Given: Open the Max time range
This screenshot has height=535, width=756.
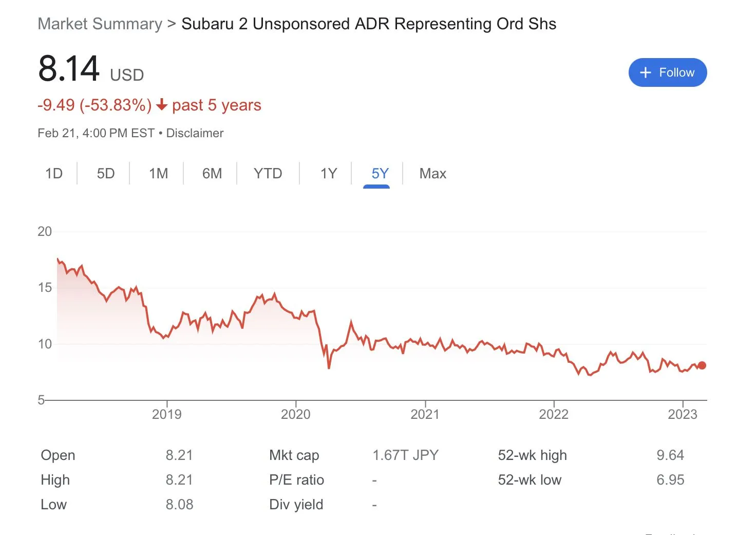Looking at the screenshot, I should click(x=432, y=174).
